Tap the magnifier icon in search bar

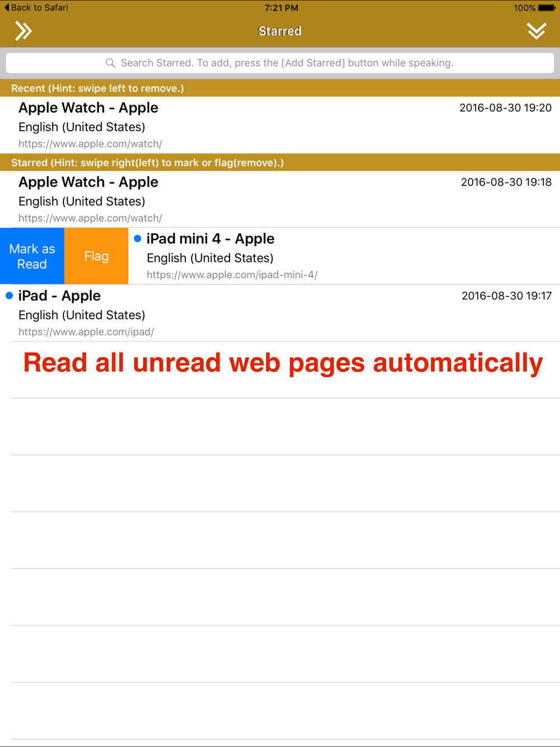(110, 63)
